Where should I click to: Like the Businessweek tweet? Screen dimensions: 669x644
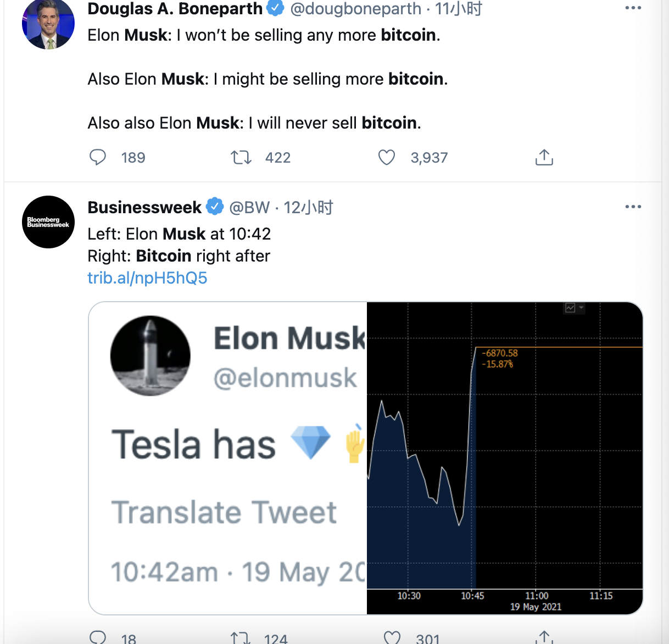pos(392,637)
